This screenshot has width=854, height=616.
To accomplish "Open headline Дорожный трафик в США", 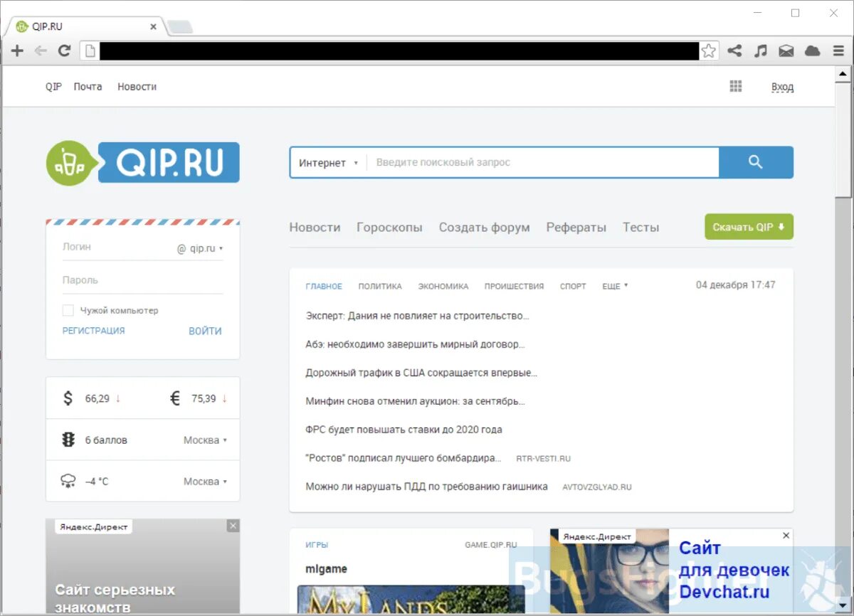I will coord(421,373).
